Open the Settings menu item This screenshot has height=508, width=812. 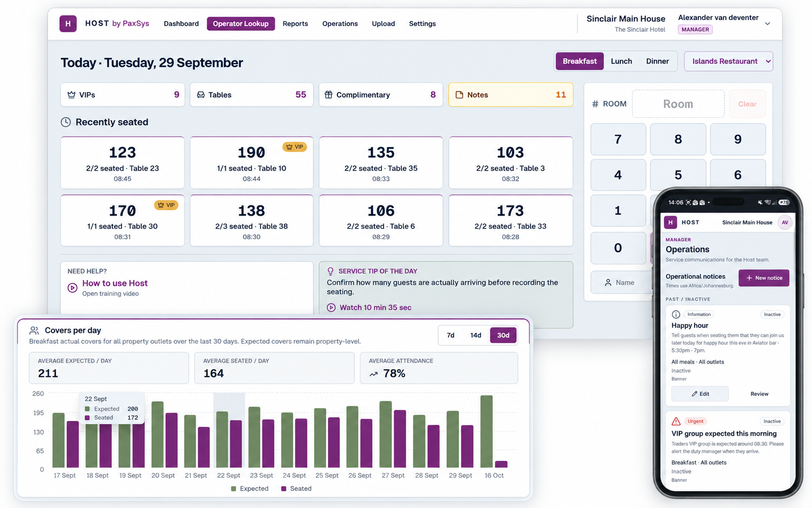[x=422, y=24]
